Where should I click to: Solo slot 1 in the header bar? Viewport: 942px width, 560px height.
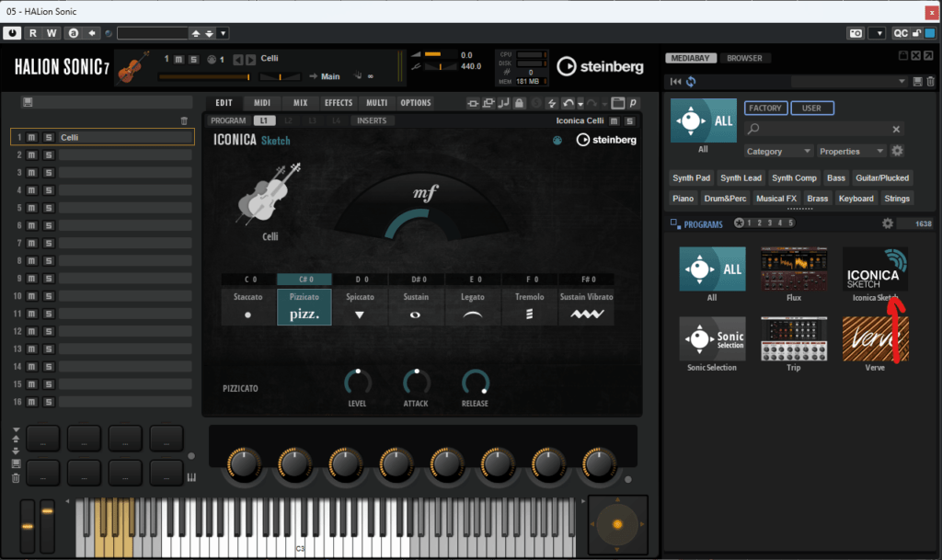click(193, 59)
